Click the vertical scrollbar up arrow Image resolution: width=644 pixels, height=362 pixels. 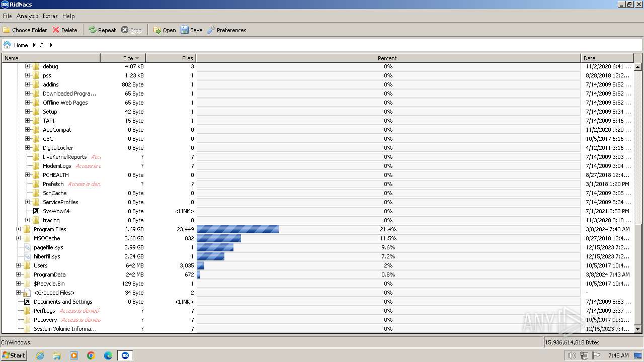pyautogui.click(x=638, y=67)
